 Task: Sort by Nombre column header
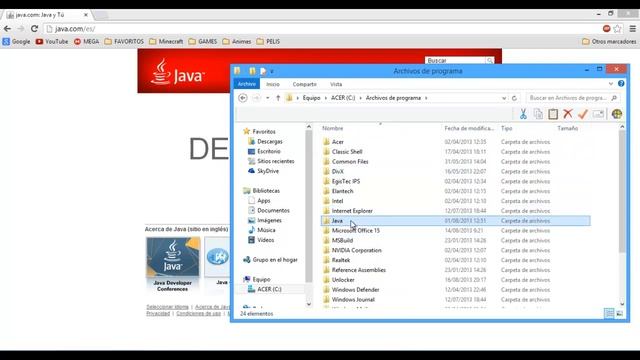tap(333, 128)
